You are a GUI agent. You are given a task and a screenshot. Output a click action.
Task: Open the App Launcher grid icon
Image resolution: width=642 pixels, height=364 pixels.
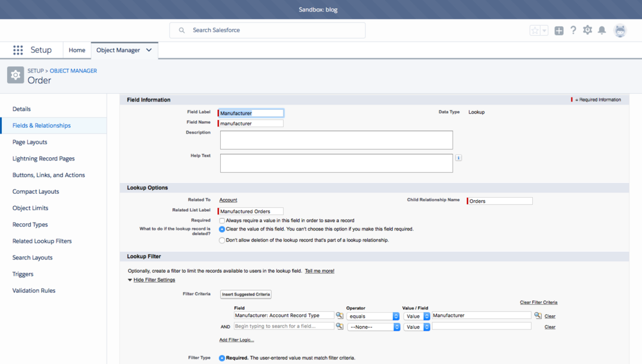point(18,50)
